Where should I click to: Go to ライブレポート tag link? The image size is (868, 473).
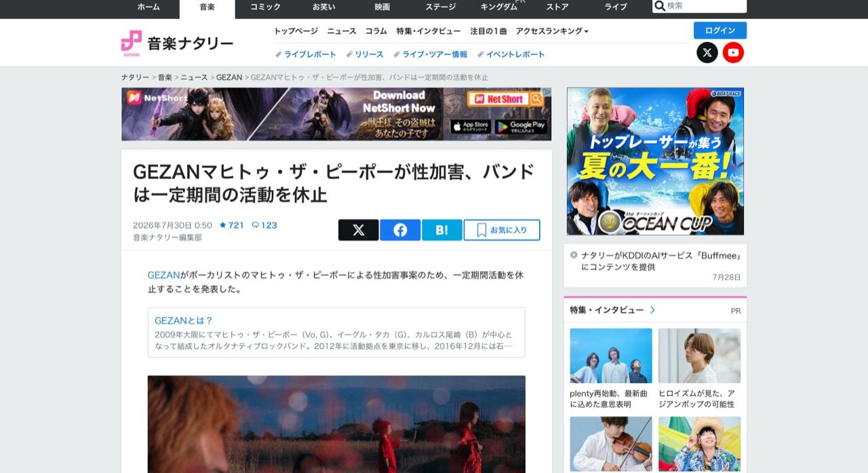[306, 54]
